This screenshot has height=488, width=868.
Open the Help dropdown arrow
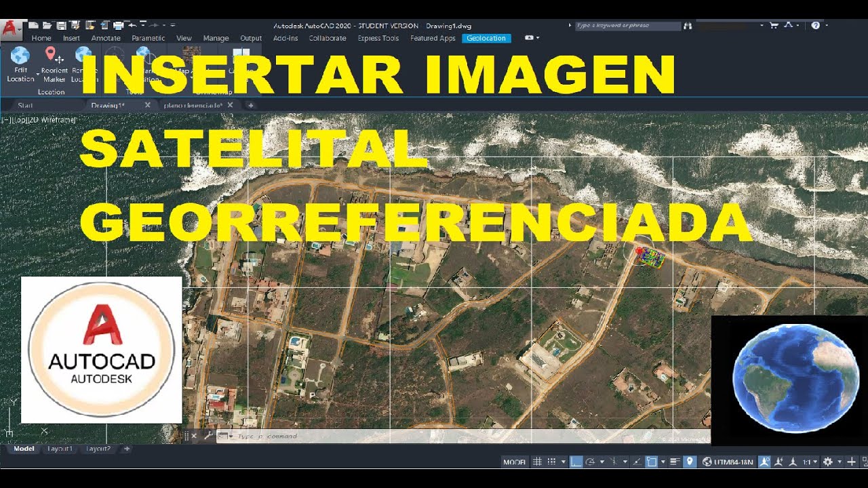coord(826,26)
